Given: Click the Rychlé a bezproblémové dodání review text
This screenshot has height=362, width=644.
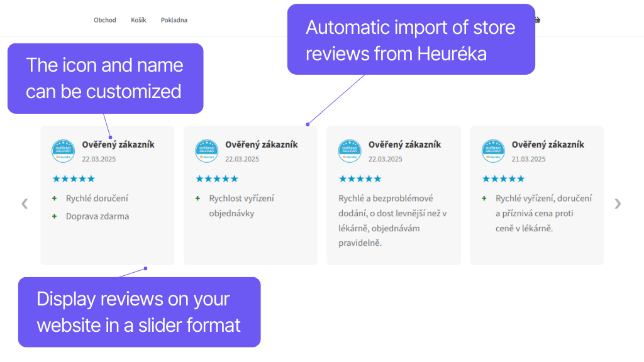Looking at the screenshot, I should [392, 221].
